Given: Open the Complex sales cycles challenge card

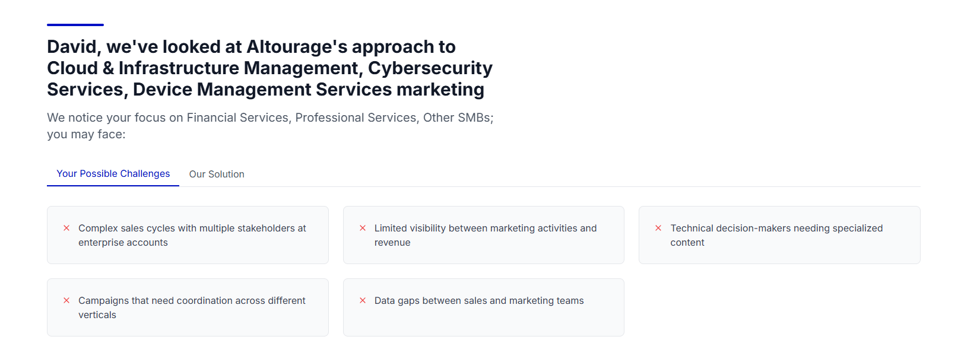Looking at the screenshot, I should click(x=188, y=235).
